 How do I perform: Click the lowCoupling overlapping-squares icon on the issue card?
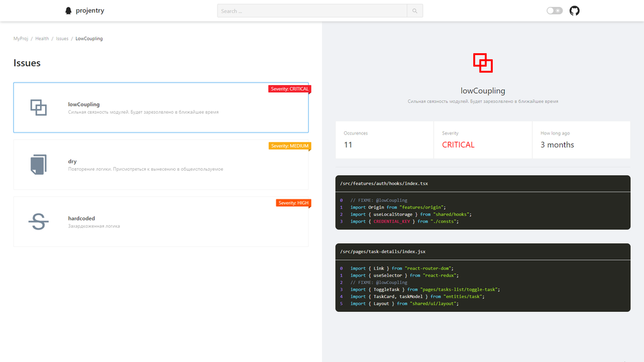click(38, 107)
